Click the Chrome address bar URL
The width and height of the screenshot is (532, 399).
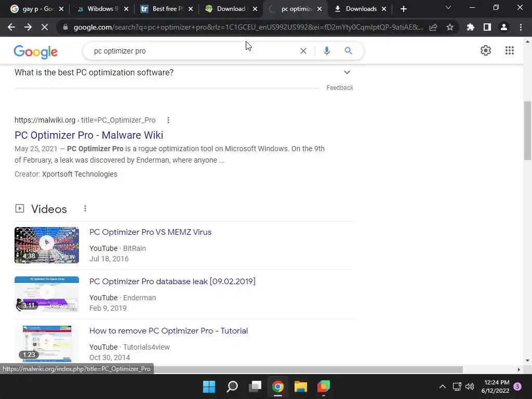(x=248, y=27)
